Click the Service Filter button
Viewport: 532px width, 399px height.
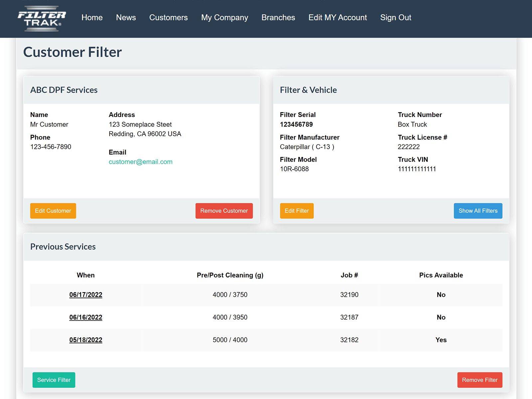[54, 380]
